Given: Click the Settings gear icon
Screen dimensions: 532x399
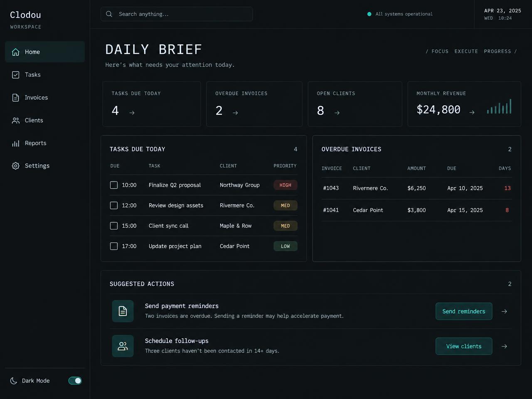Looking at the screenshot, I should click(16, 166).
